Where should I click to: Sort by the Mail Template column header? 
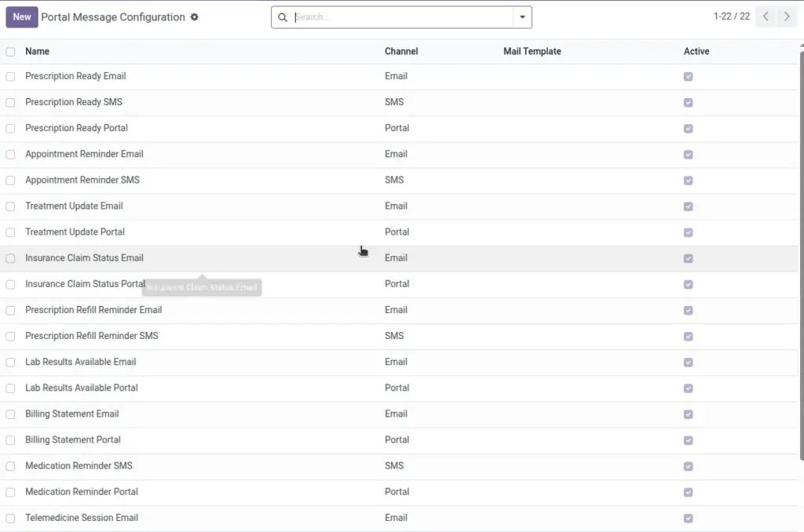coord(532,51)
